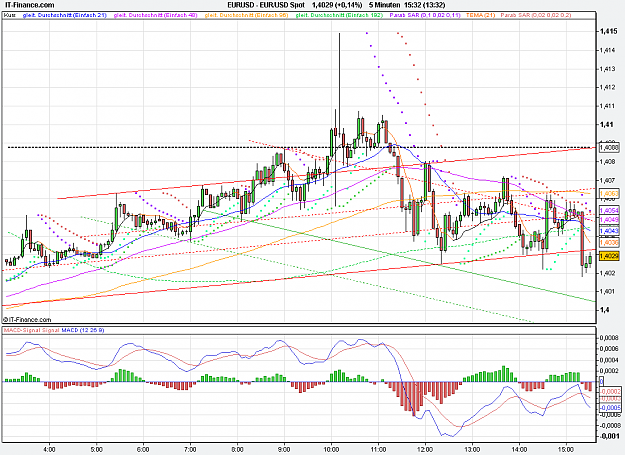Select the Parab SAR (0,1 0,02 0,11) legend

pyautogui.click(x=425, y=15)
